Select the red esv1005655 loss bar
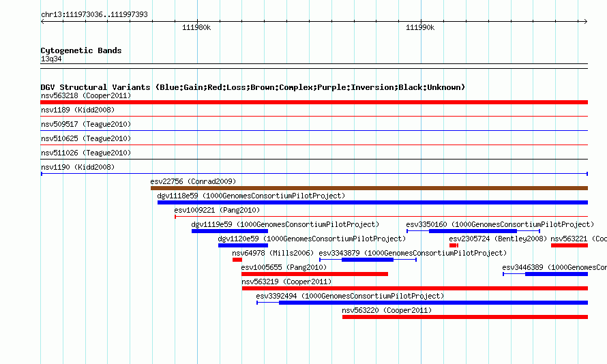The height and width of the screenshot is (364, 607). click(314, 274)
